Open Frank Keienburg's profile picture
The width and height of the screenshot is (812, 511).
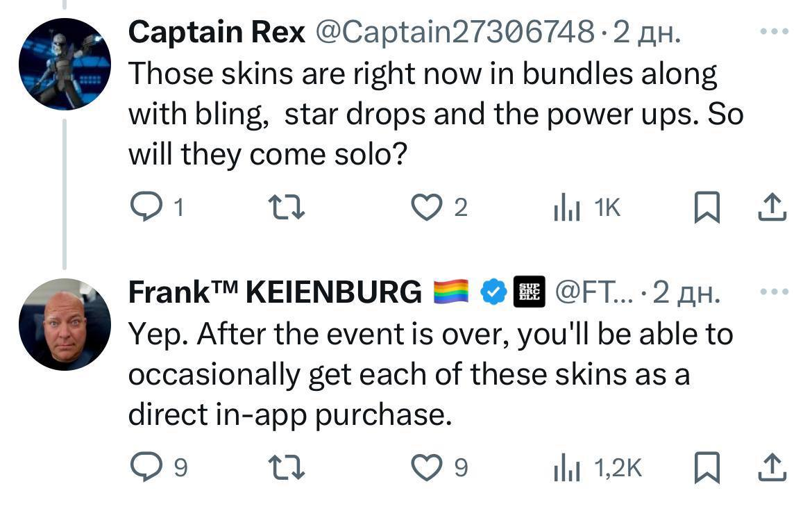(x=64, y=324)
